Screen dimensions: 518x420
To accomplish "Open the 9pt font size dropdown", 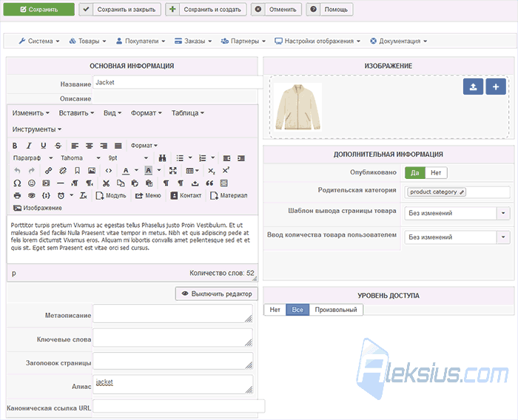I will click(x=128, y=158).
